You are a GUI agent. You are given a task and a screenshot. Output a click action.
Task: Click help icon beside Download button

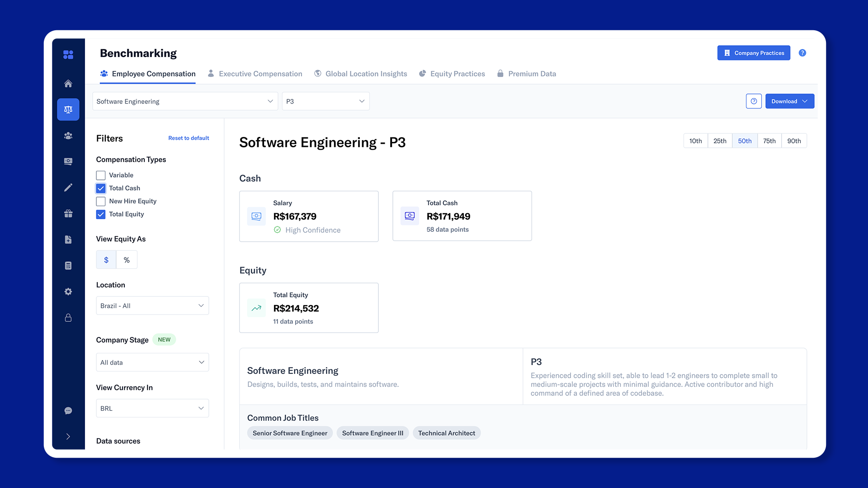754,101
